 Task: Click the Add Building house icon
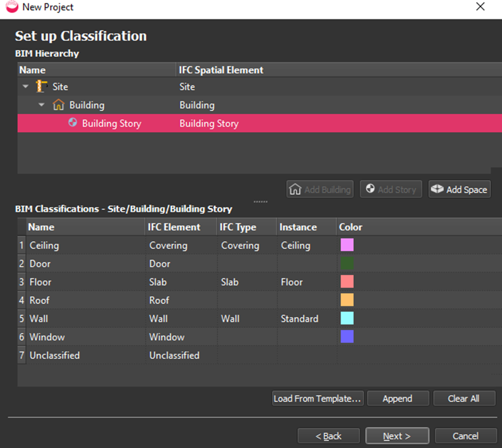(x=295, y=190)
